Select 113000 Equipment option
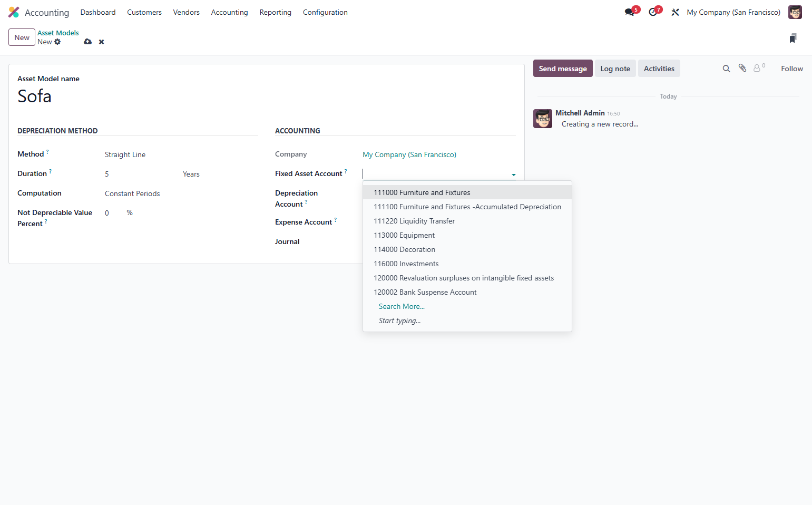Image resolution: width=812 pixels, height=505 pixels. [467, 235]
